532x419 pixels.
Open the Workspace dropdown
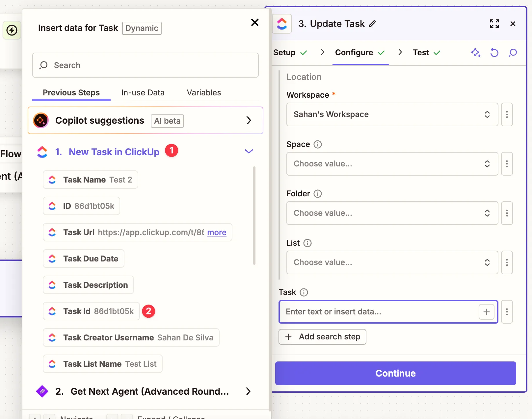click(392, 114)
